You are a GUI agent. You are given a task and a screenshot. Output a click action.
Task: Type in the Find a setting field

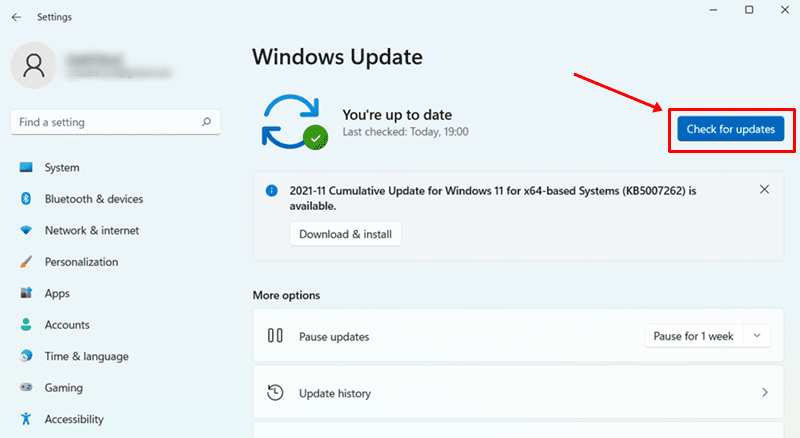pyautogui.click(x=105, y=122)
